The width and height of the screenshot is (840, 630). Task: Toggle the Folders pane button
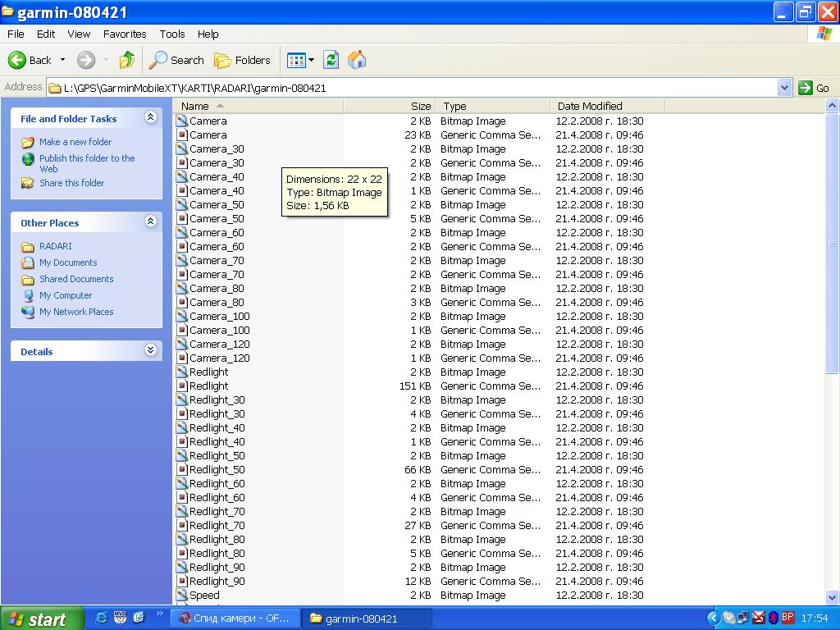[x=242, y=60]
